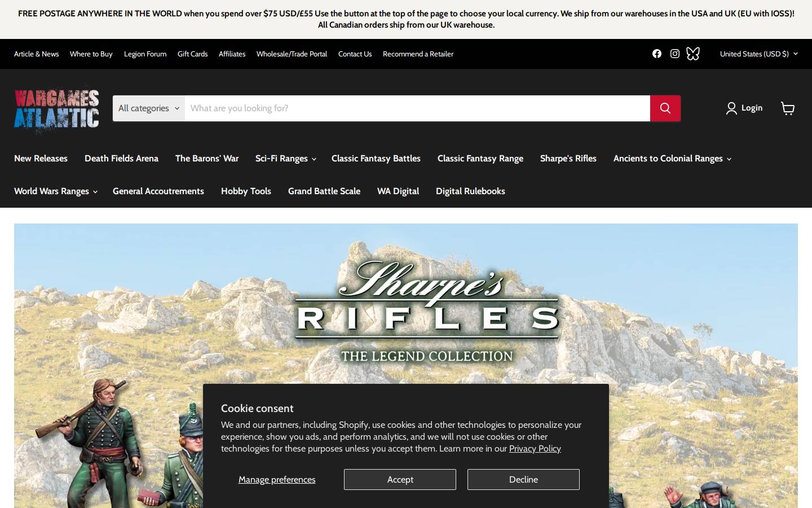The height and width of the screenshot is (508, 812).
Task: Decline cookies in consent dialog
Action: coord(523,479)
